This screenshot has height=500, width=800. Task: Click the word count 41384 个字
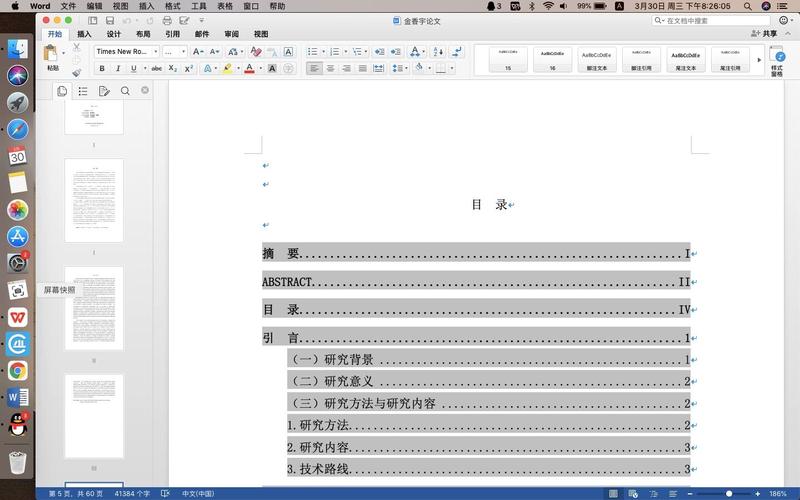pos(132,494)
